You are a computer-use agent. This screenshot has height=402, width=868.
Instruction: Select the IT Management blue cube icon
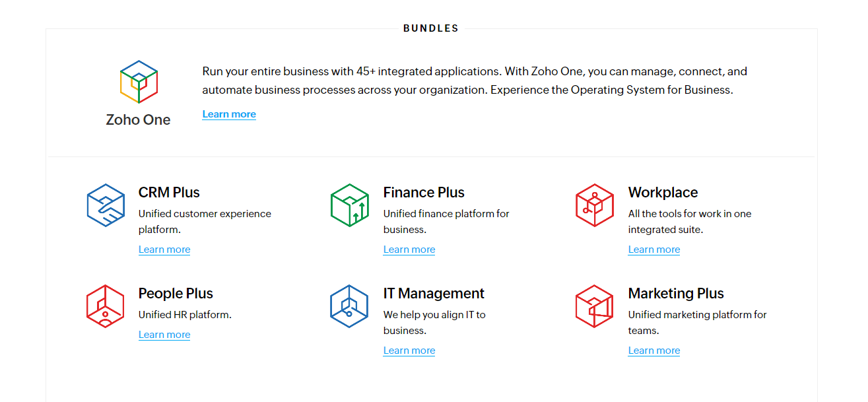(349, 306)
